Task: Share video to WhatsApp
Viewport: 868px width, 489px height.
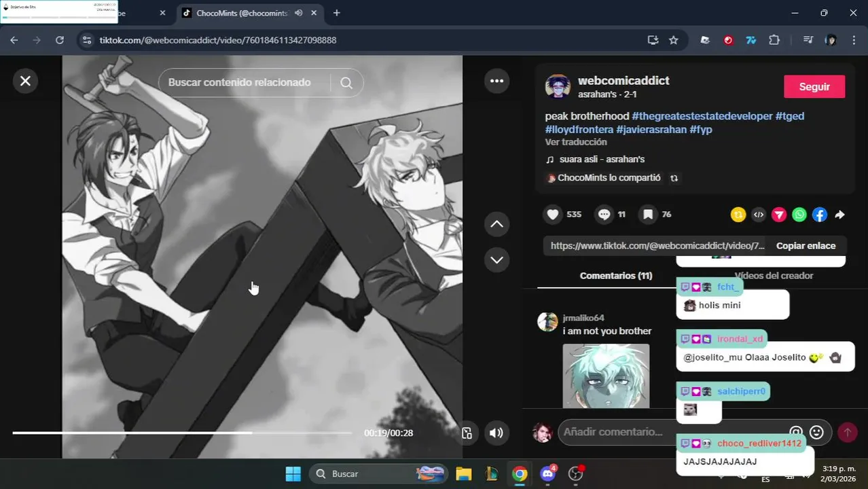Action: 799,215
